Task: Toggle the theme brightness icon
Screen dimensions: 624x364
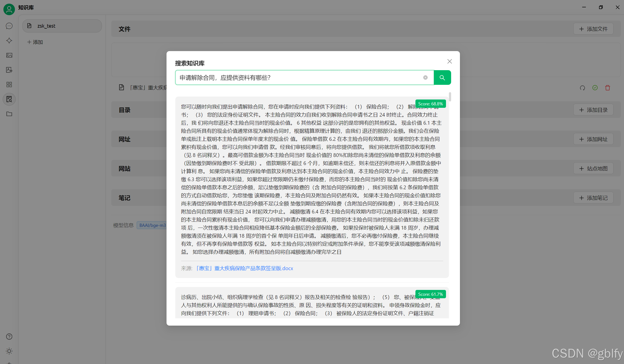Action: click(x=9, y=351)
